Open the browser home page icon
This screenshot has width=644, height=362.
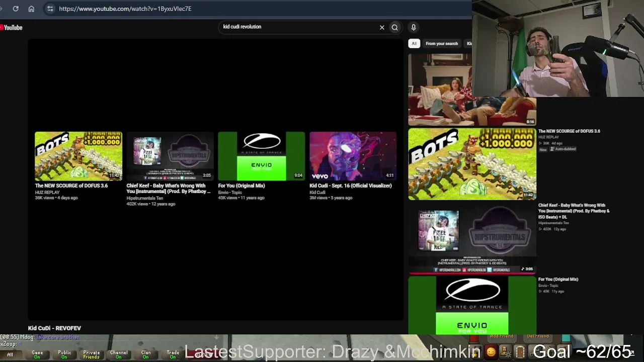[31, 9]
